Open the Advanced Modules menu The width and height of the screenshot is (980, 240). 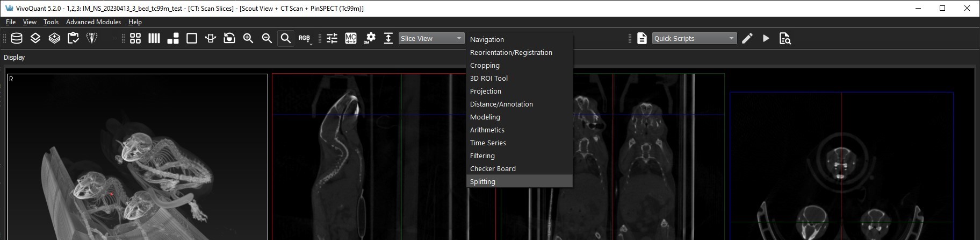pos(93,22)
